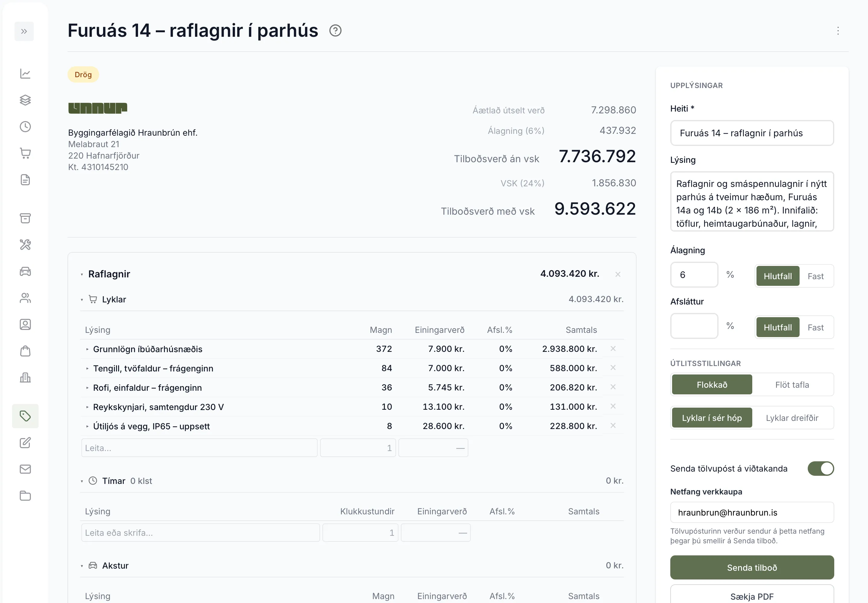Screen dimensions: 868x603
Task: Switch to Lyklar dreifðir layout
Action: click(792, 418)
